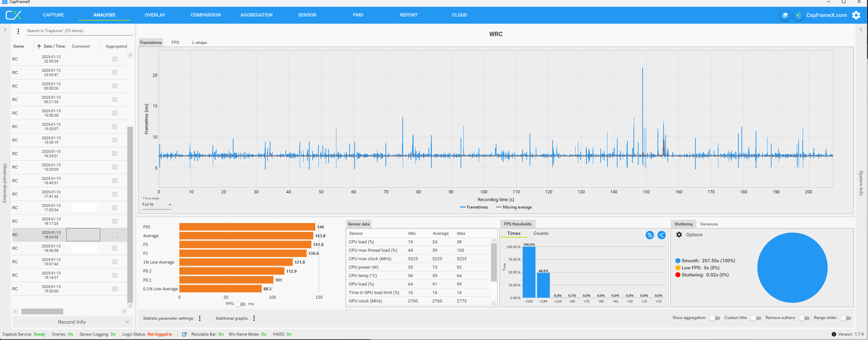Enable the Remove outliers toggle
Screen dimensions: 868x340
tap(804, 318)
